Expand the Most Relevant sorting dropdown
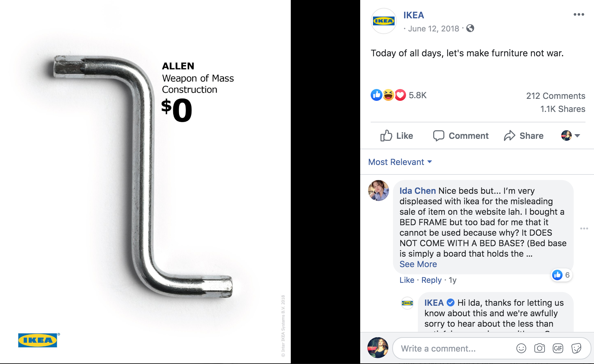The image size is (594, 364). (x=400, y=162)
